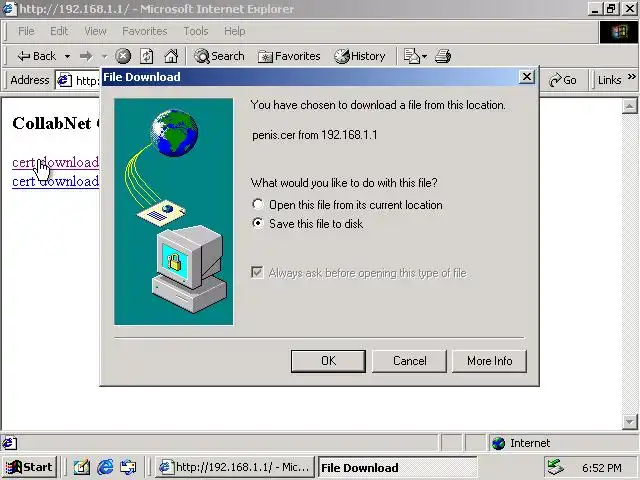Open the Favorites toolbar button
Viewport: 640px width, 480px height.
click(289, 56)
